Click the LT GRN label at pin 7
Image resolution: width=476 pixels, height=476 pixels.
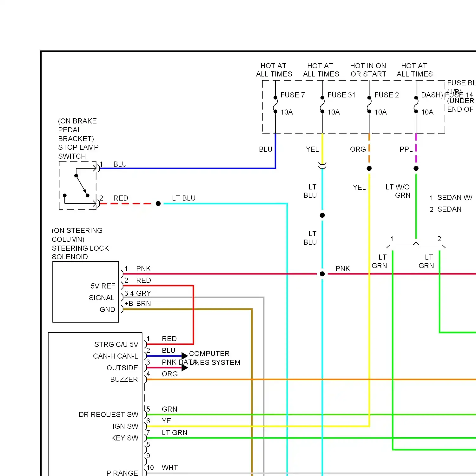point(175,433)
